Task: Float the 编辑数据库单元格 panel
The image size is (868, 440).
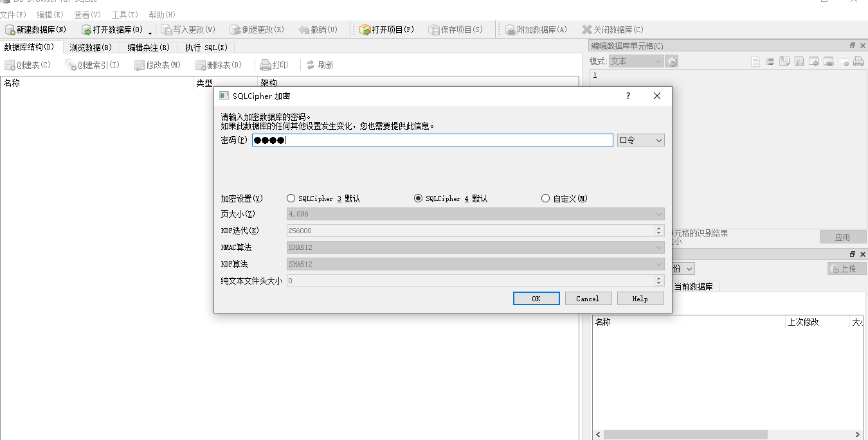Action: (x=853, y=46)
